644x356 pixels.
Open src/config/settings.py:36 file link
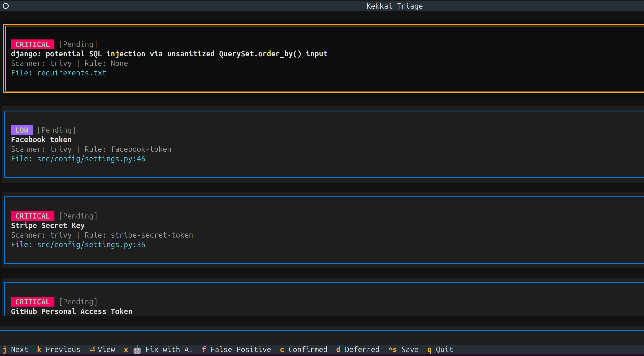[91, 245]
